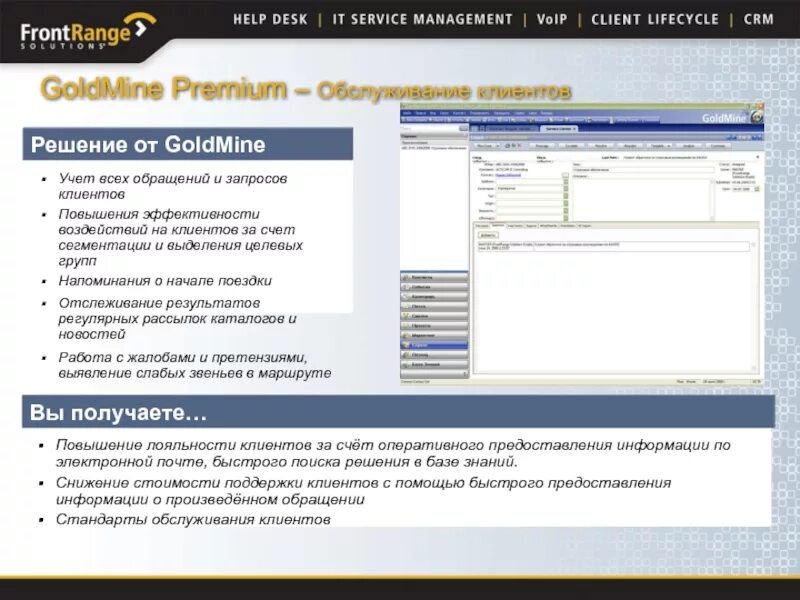Click the Добавить button in the notes tab
Screen dimensions: 800x600
(x=488, y=235)
